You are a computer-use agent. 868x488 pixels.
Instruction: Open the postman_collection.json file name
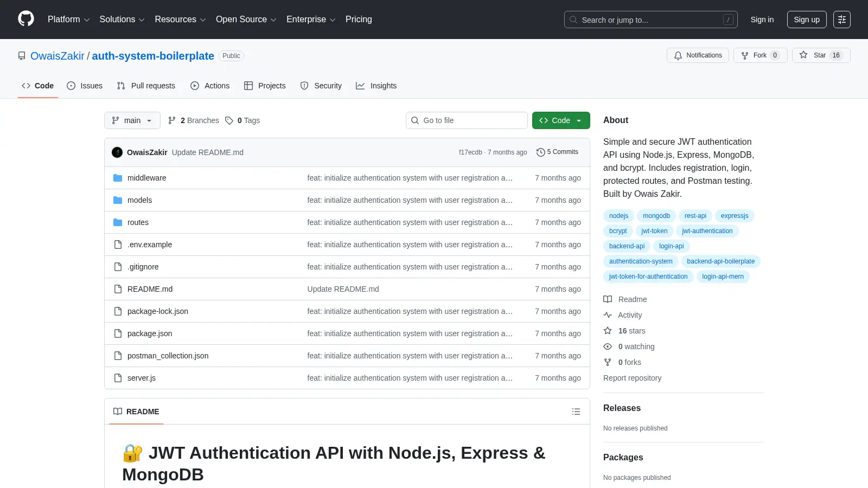(x=168, y=356)
